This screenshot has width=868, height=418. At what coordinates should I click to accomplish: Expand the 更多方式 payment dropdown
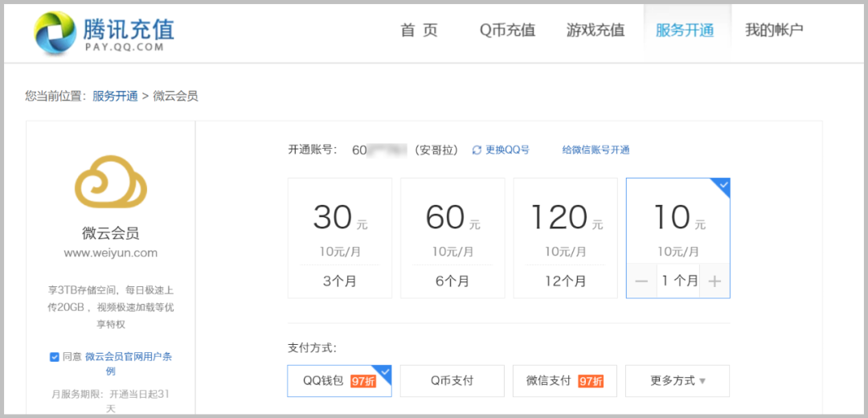678,381
